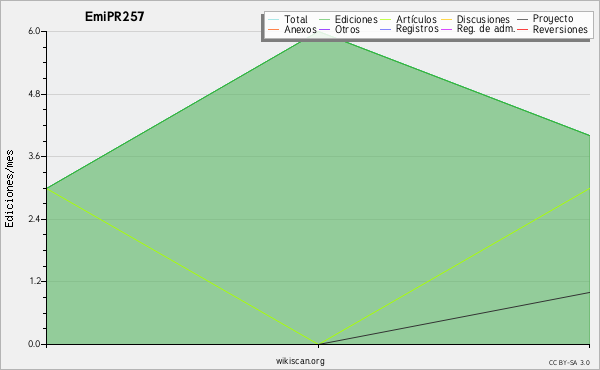Click the wikiscan.org label
This screenshot has width=600, height=370.
pos(300,361)
